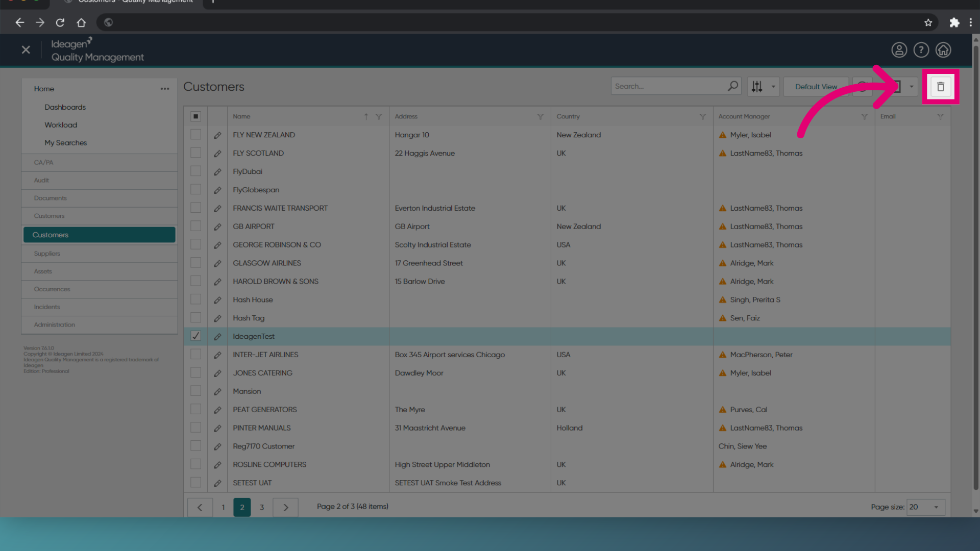Tick the INTER-JET AIRLINES row checkbox
The width and height of the screenshot is (980, 551).
pyautogui.click(x=195, y=354)
